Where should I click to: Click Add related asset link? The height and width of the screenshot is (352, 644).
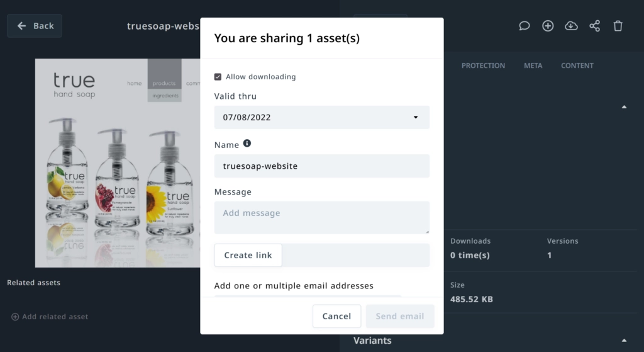(x=50, y=317)
